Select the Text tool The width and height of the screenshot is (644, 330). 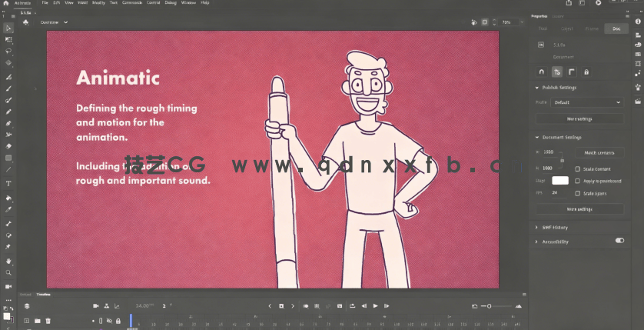click(x=8, y=184)
